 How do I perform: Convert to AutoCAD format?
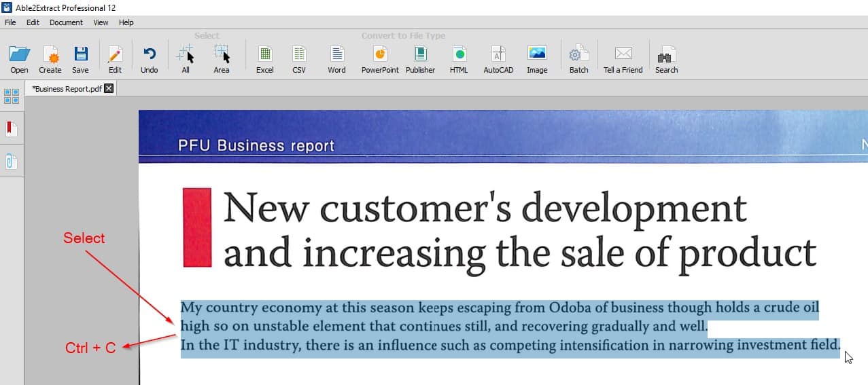click(498, 54)
